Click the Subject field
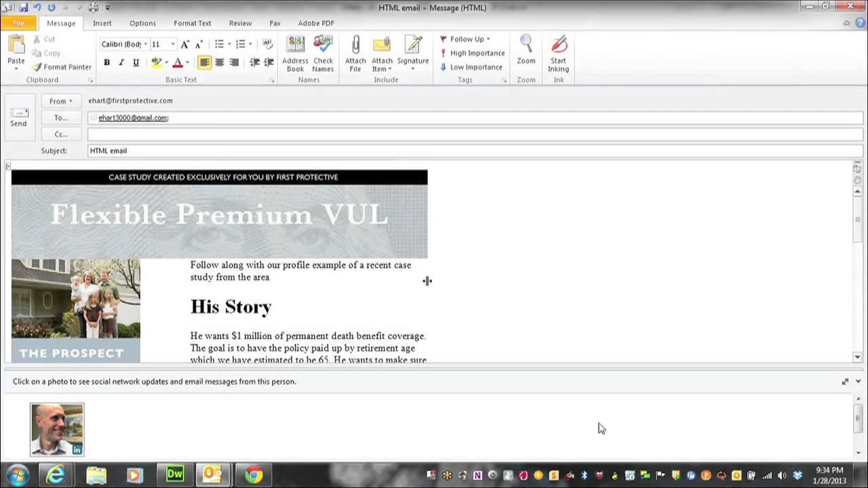Screen dimensions: 868x488 (x=475, y=150)
